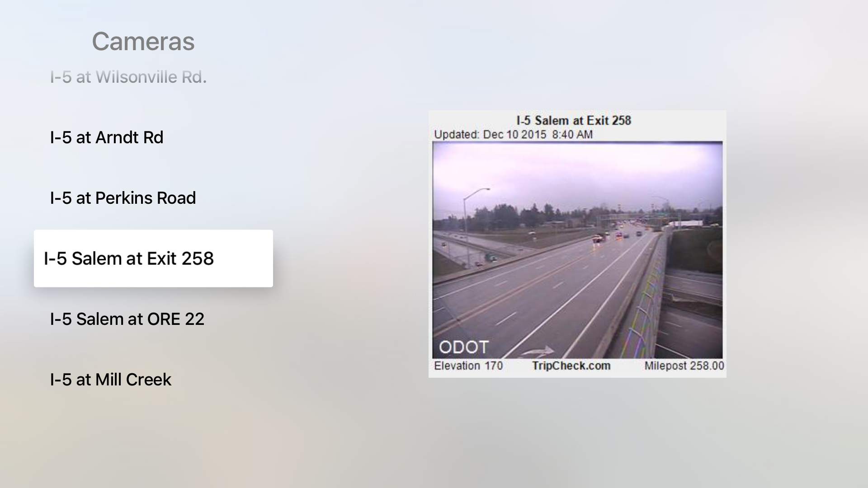
Task: Open the I-5 at Arndt Rd camera
Action: [107, 137]
